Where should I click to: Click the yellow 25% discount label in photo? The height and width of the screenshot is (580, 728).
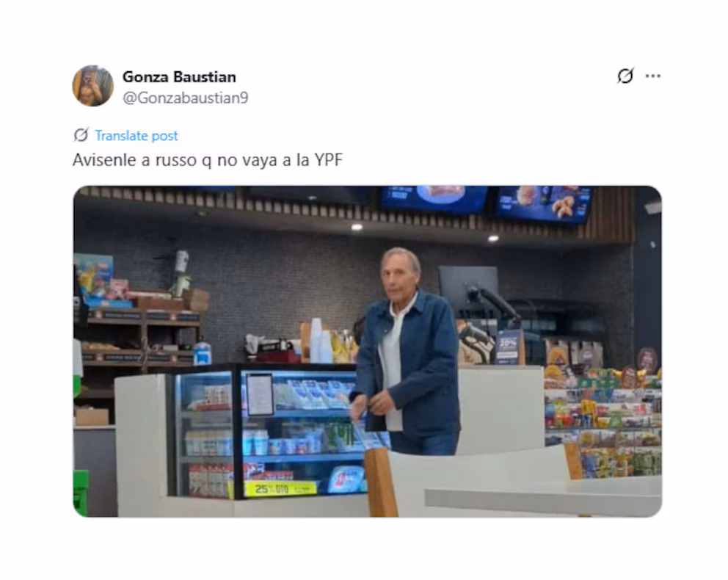coord(280,489)
